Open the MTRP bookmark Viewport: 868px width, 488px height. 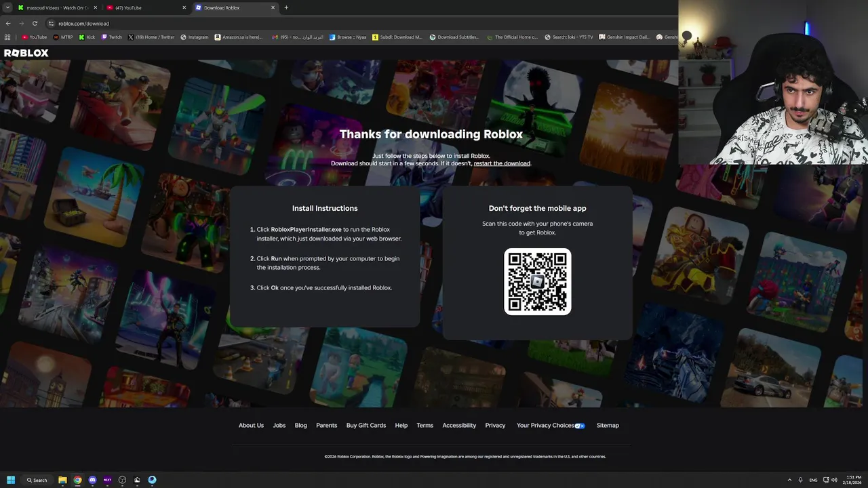coord(63,37)
